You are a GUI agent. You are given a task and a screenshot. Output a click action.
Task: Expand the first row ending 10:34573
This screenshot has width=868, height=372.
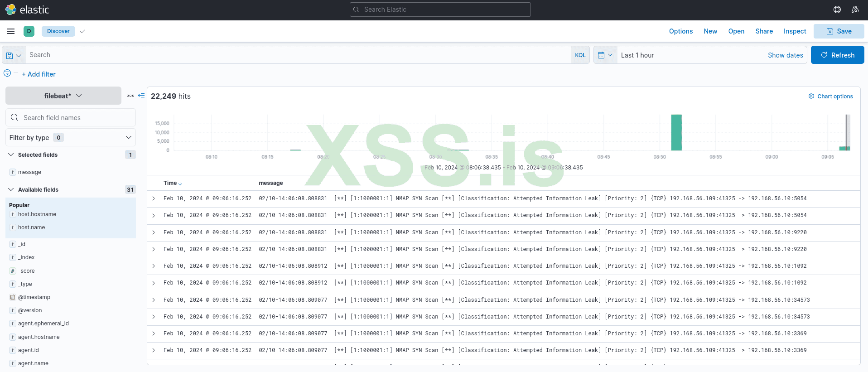154,300
